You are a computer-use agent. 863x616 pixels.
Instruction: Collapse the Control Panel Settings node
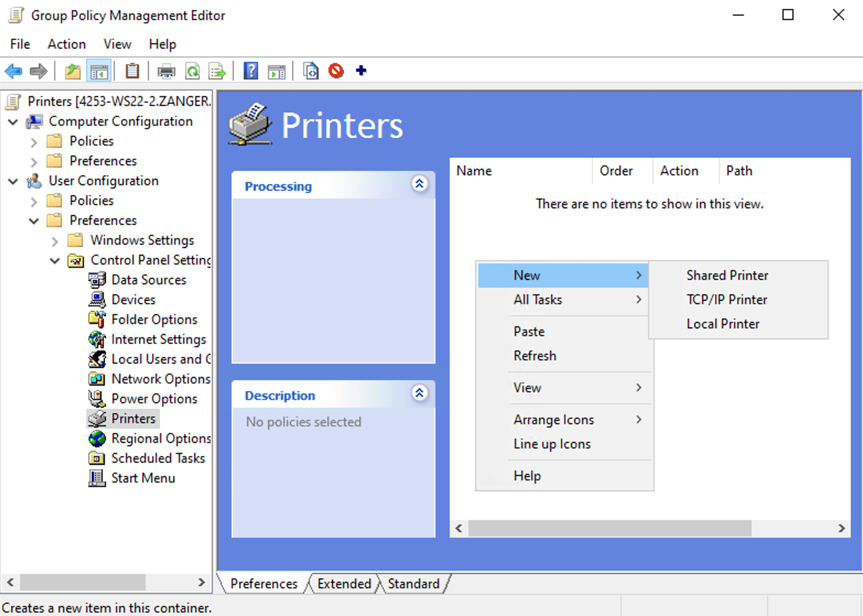[x=54, y=260]
